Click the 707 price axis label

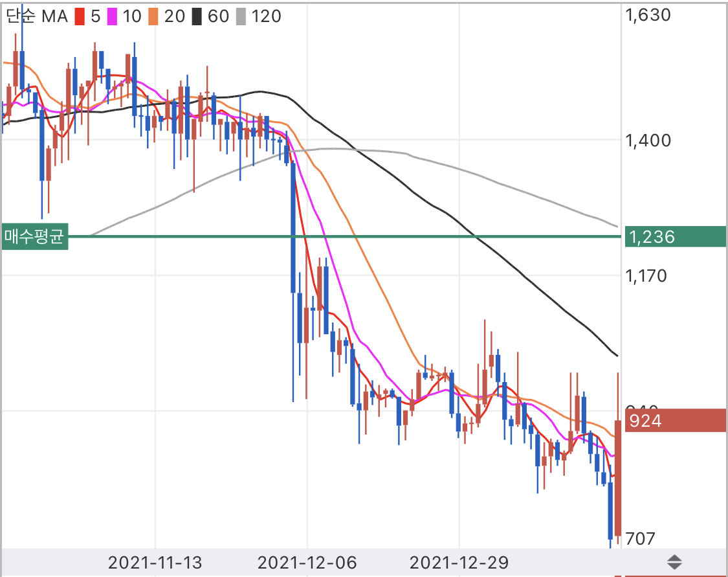click(640, 539)
